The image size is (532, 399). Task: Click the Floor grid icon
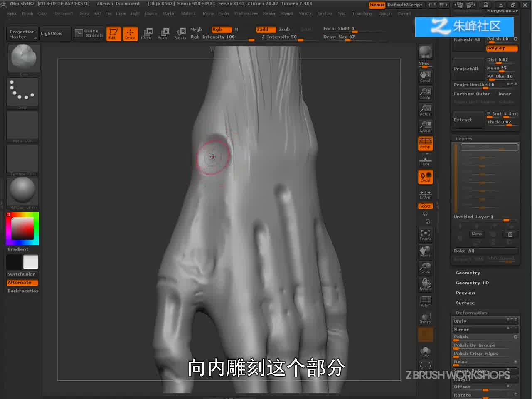coord(425,160)
